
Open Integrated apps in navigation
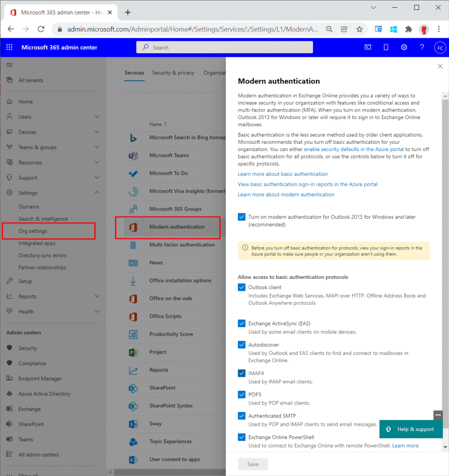point(37,243)
